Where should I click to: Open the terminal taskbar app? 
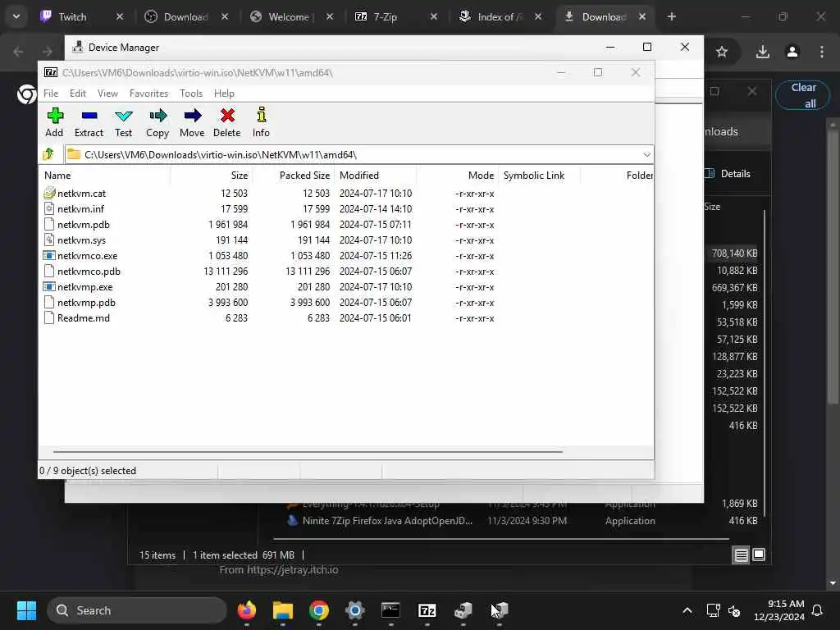pyautogui.click(x=390, y=610)
